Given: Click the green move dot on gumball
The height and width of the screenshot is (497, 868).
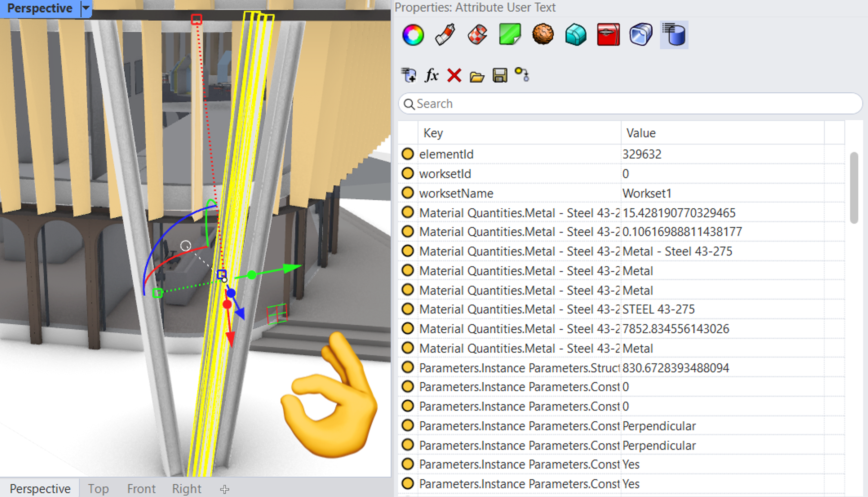Looking at the screenshot, I should click(x=251, y=275).
